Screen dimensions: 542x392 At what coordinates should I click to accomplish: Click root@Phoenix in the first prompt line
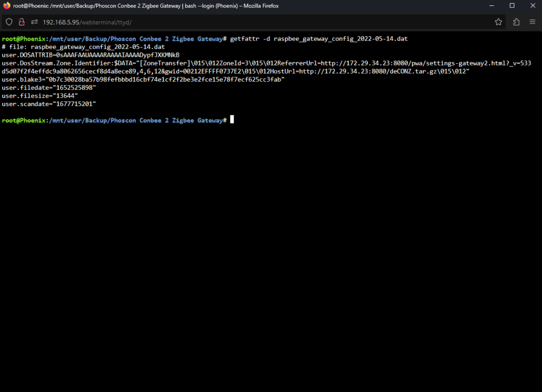pyautogui.click(x=23, y=38)
